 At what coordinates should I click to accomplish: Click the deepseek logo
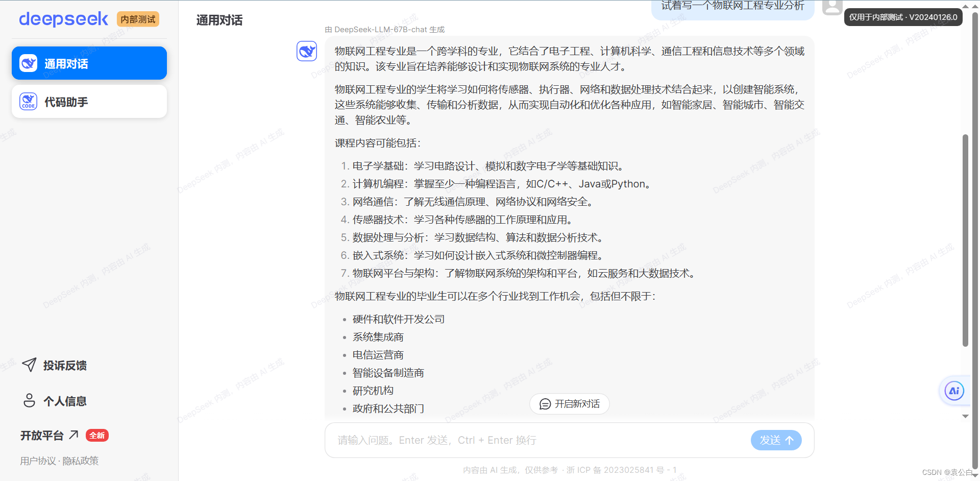63,19
